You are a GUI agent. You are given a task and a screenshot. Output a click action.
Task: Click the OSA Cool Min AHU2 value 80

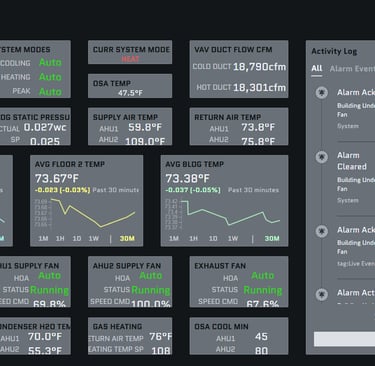coord(261,350)
